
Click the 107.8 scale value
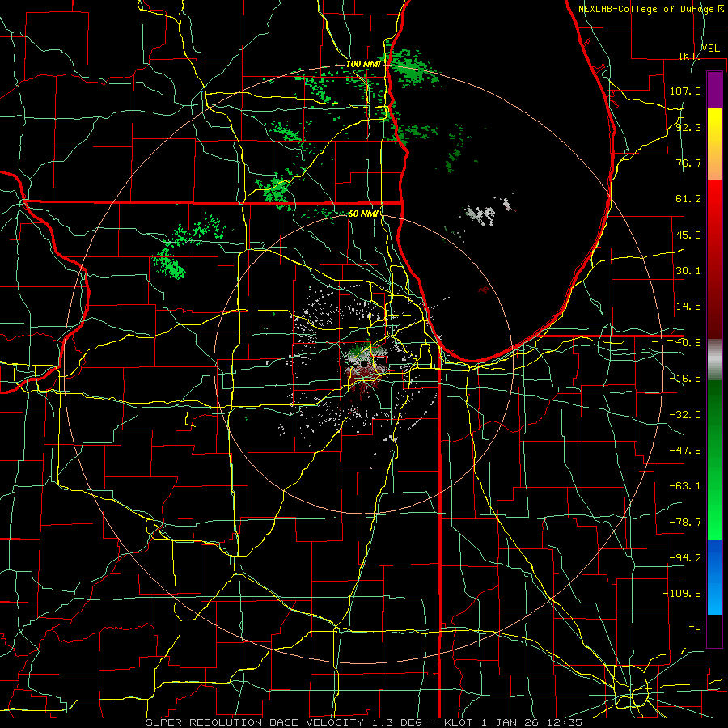click(x=685, y=91)
